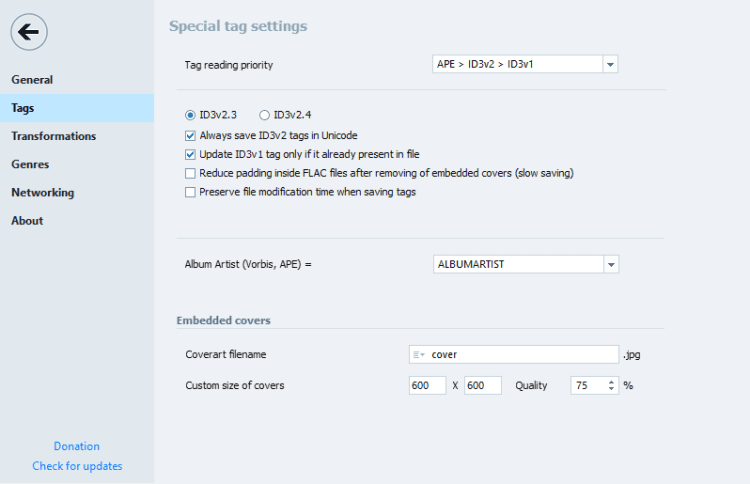
Task: Open the About section
Action: [x=27, y=220]
